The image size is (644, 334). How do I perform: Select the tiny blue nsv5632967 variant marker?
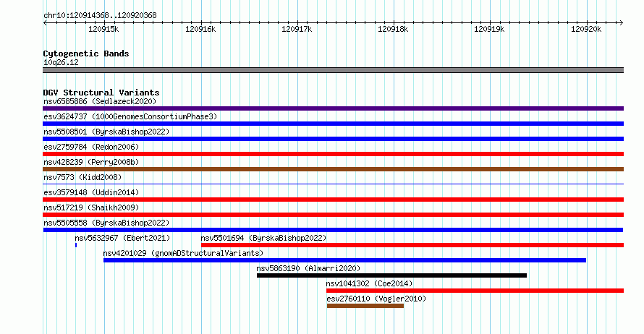coord(76,245)
